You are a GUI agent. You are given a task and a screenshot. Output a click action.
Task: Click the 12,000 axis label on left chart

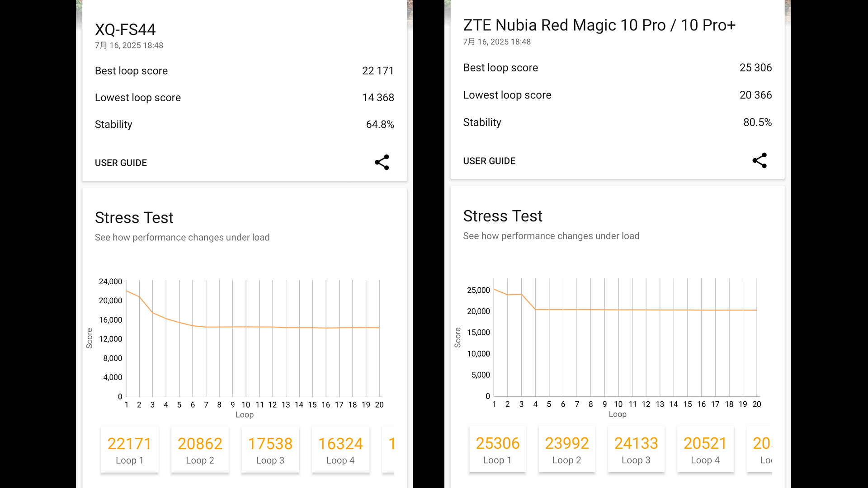click(x=110, y=339)
